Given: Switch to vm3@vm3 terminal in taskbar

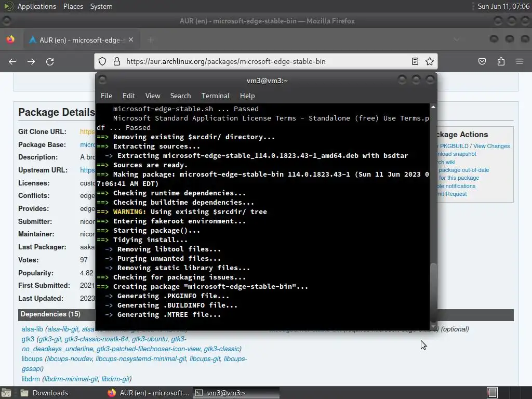Looking at the screenshot, I should pos(236,393).
